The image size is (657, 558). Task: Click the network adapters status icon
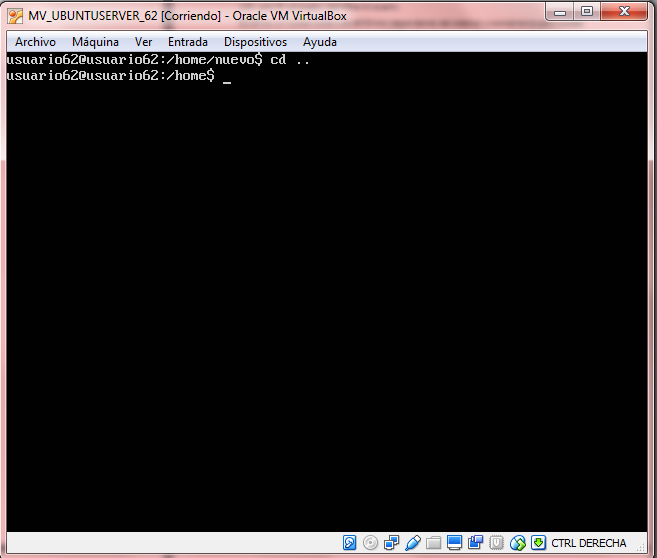click(x=392, y=543)
